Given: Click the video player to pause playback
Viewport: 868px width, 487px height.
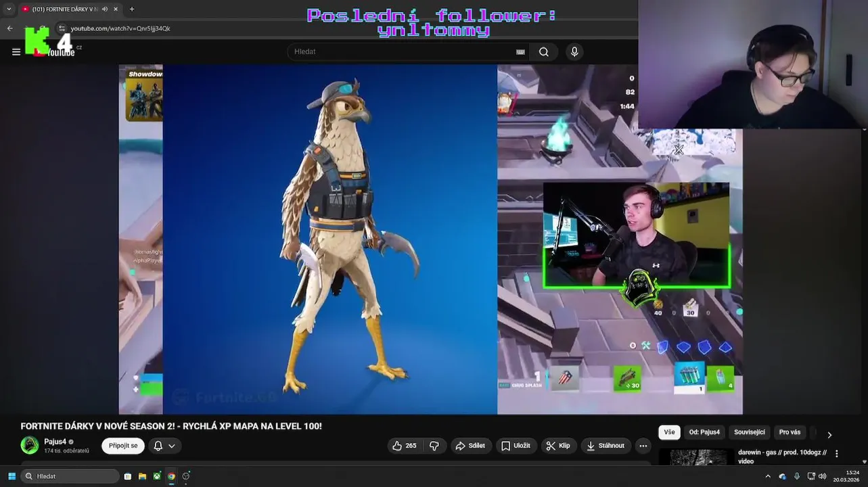Looking at the screenshot, I should (x=430, y=239).
